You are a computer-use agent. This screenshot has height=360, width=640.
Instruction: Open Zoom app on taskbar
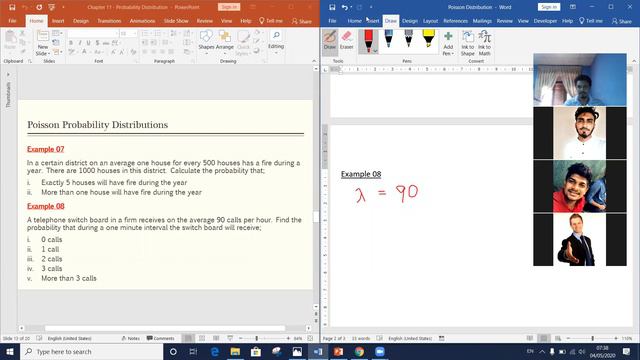[380, 351]
